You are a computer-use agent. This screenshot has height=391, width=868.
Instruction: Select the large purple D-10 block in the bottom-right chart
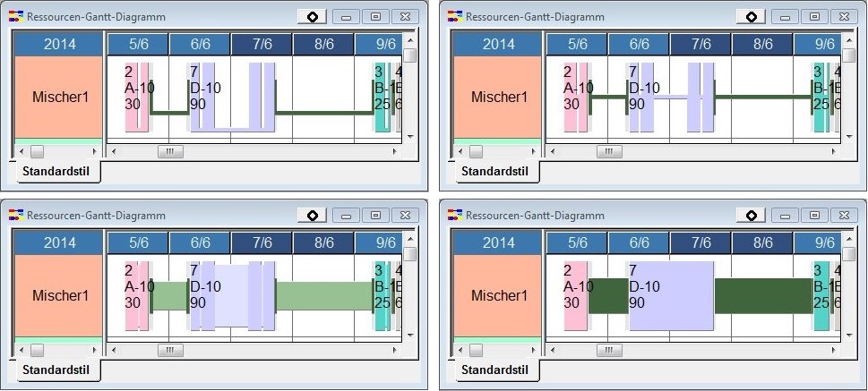tap(670, 295)
